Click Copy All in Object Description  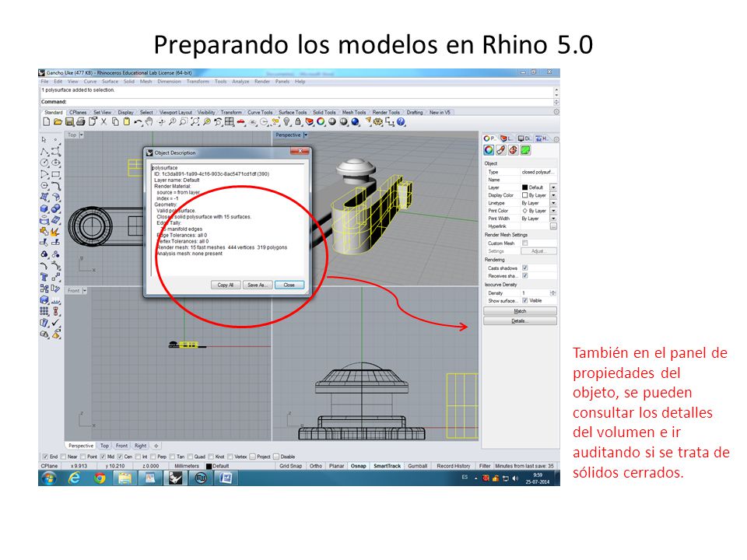point(226,285)
